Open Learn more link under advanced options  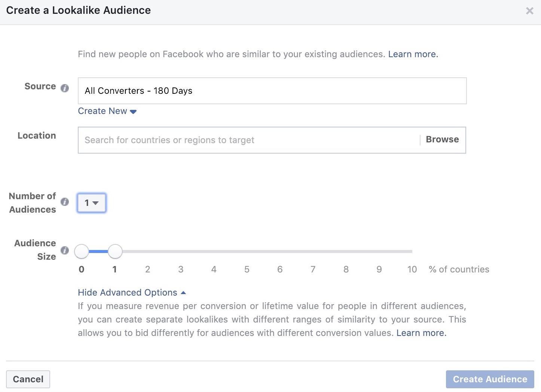(x=421, y=333)
